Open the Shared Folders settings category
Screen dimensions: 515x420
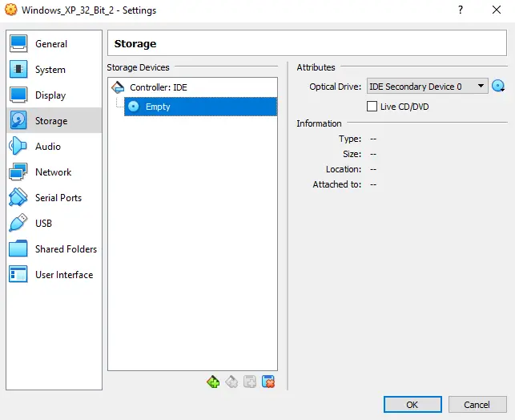54,248
